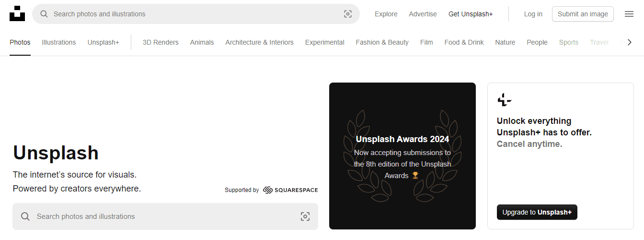Click the Squarespace logo
The height and width of the screenshot is (240, 644).
pyautogui.click(x=290, y=190)
